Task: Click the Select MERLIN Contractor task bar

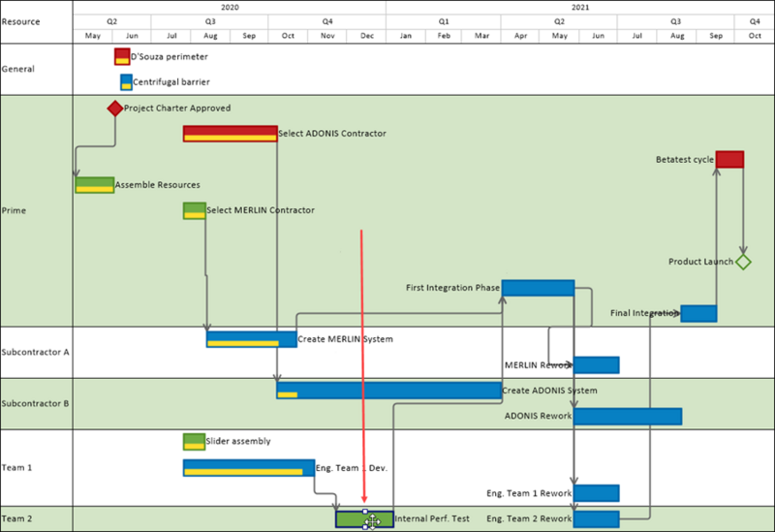Action: [195, 210]
